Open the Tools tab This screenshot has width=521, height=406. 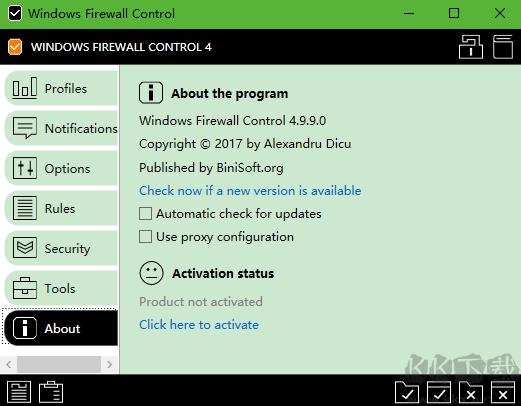pos(61,288)
